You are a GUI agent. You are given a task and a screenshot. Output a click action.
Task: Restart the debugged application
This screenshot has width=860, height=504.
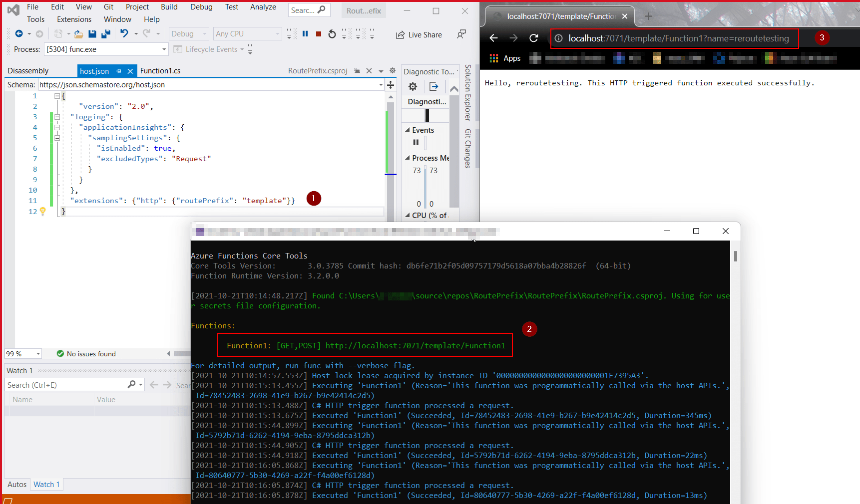click(332, 33)
